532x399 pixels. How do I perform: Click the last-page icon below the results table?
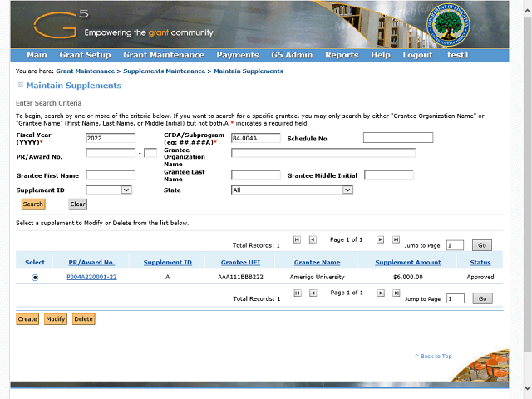coord(397,293)
